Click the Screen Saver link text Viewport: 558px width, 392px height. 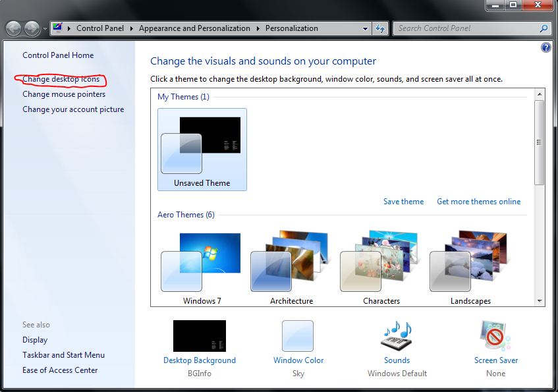click(496, 360)
